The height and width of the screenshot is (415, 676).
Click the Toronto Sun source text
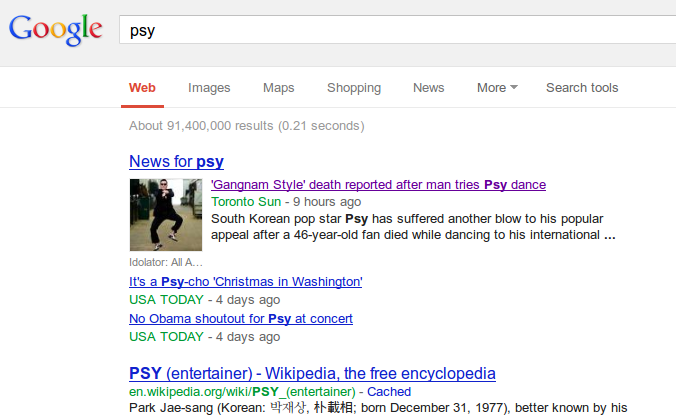(246, 202)
